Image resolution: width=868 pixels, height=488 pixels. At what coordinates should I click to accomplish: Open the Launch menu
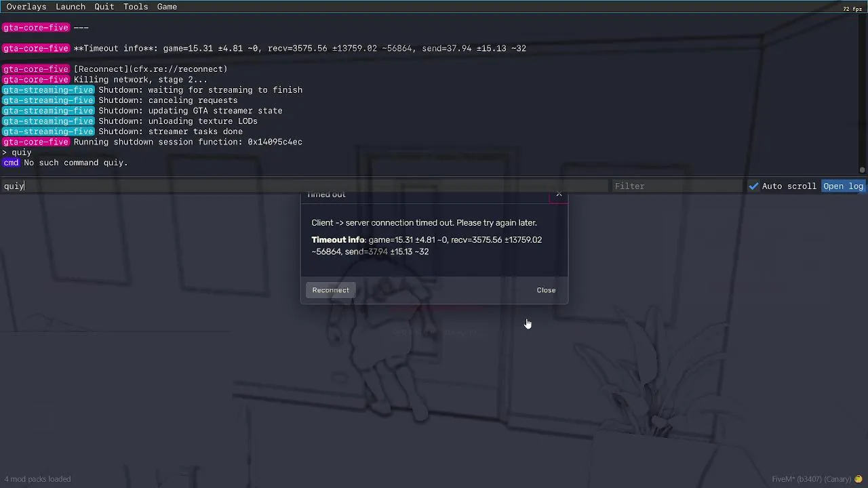pos(71,7)
